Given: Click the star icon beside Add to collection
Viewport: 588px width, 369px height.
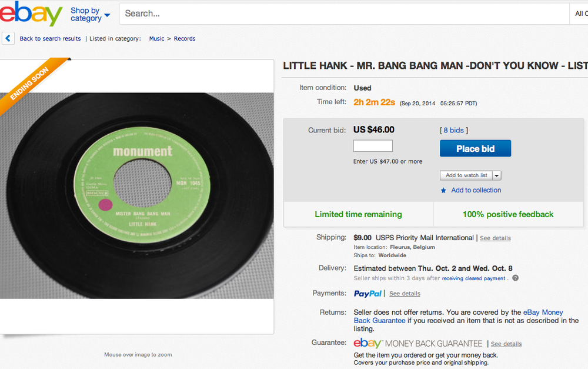Looking at the screenshot, I should (x=443, y=190).
